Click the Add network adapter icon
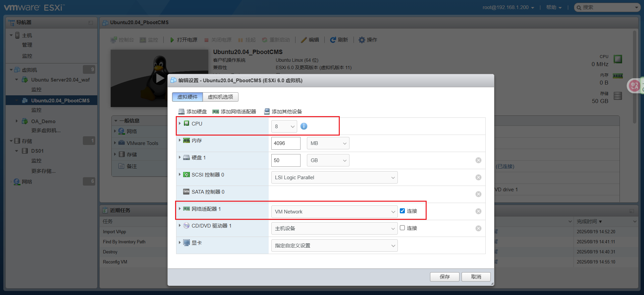This screenshot has height=295, width=644. pyautogui.click(x=216, y=111)
